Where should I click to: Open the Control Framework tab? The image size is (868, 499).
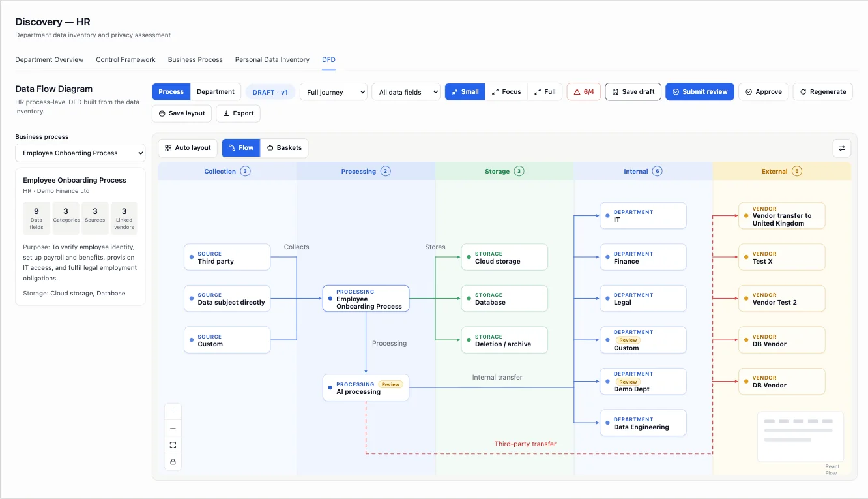126,59
